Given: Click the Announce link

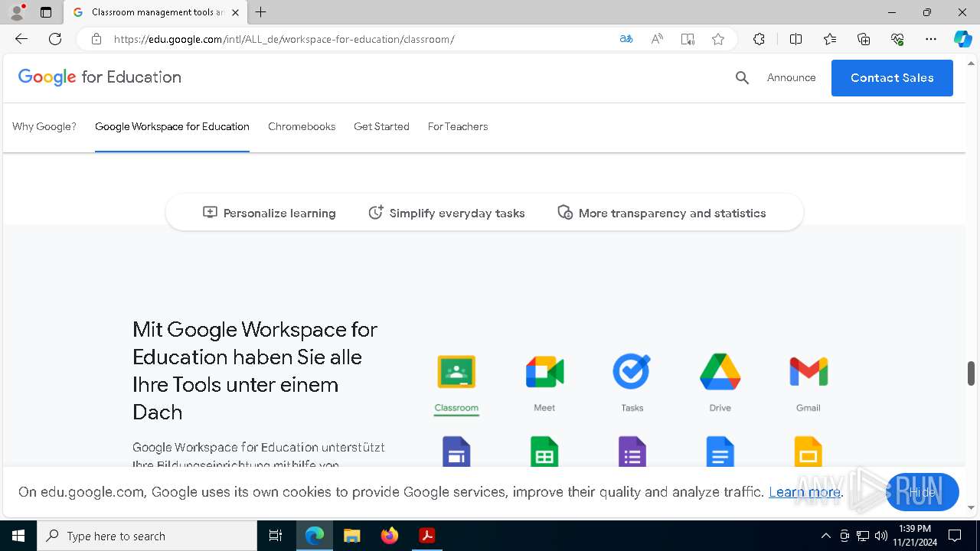Looking at the screenshot, I should pos(792,77).
